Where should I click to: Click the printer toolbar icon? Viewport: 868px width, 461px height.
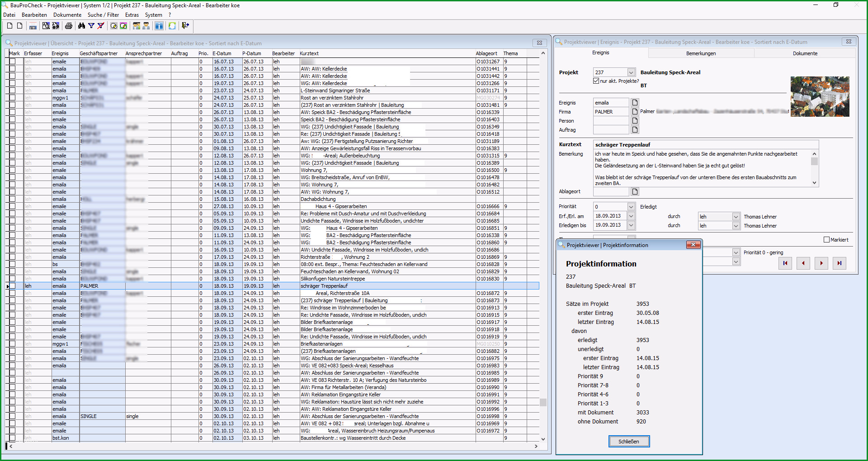(69, 26)
